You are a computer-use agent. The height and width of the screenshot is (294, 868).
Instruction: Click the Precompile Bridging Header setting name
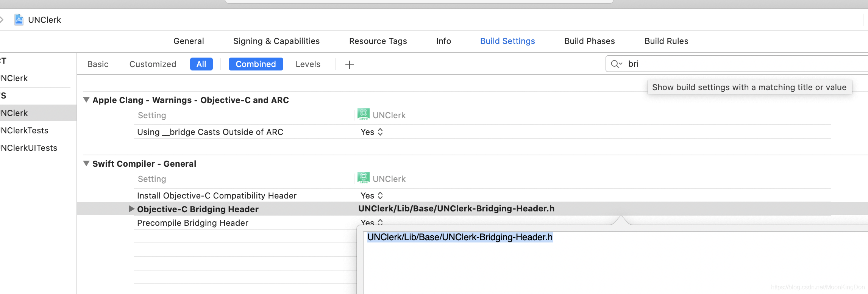point(193,223)
